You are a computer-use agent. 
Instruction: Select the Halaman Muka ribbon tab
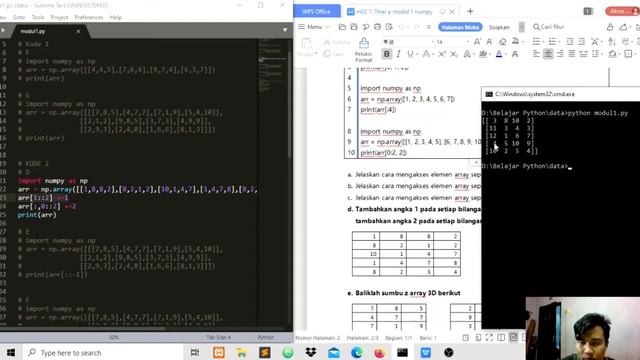[x=460, y=27]
